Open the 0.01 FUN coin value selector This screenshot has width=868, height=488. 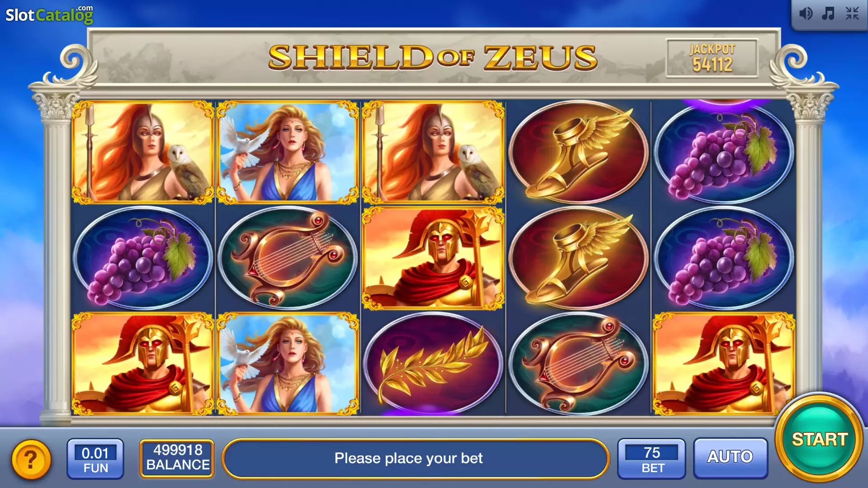tap(95, 459)
